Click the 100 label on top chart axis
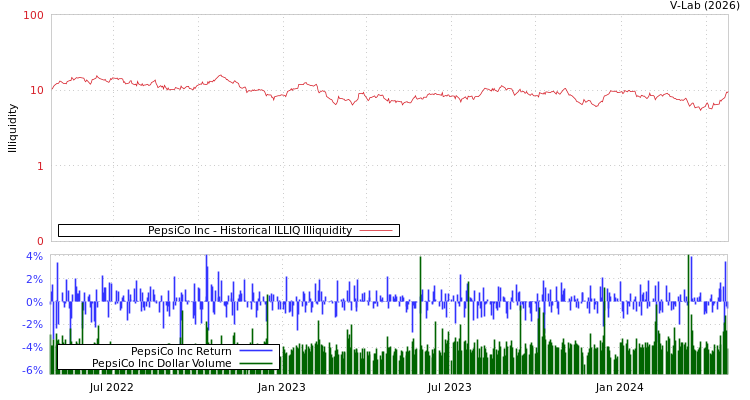The height and width of the screenshot is (400, 750). click(x=34, y=15)
